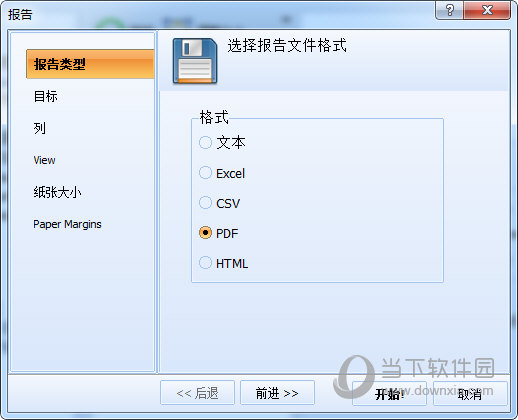Close the 报告 dialog window
Image resolution: width=518 pixels, height=420 pixels.
pyautogui.click(x=487, y=10)
